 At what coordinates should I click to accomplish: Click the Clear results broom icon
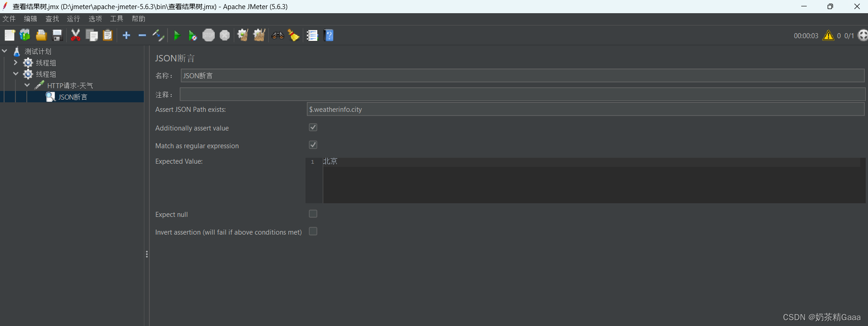coord(243,35)
